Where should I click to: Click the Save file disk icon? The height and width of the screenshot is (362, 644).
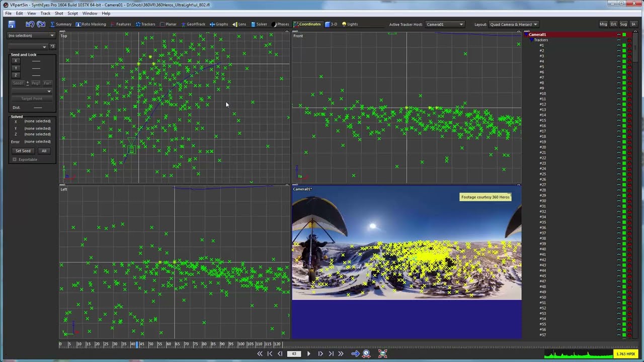(12, 24)
